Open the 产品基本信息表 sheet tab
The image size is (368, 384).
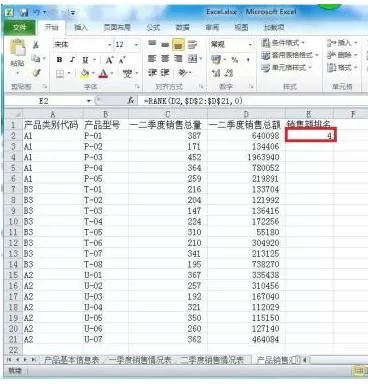coord(72,360)
